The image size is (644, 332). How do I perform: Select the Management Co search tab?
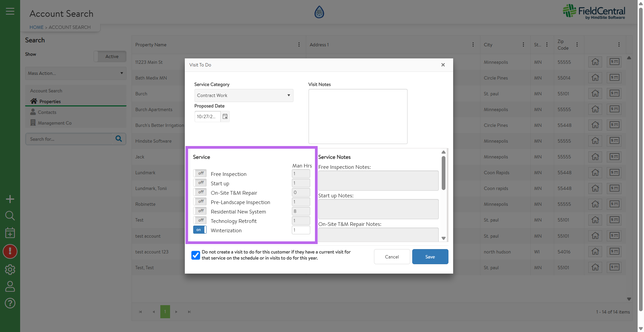click(54, 123)
